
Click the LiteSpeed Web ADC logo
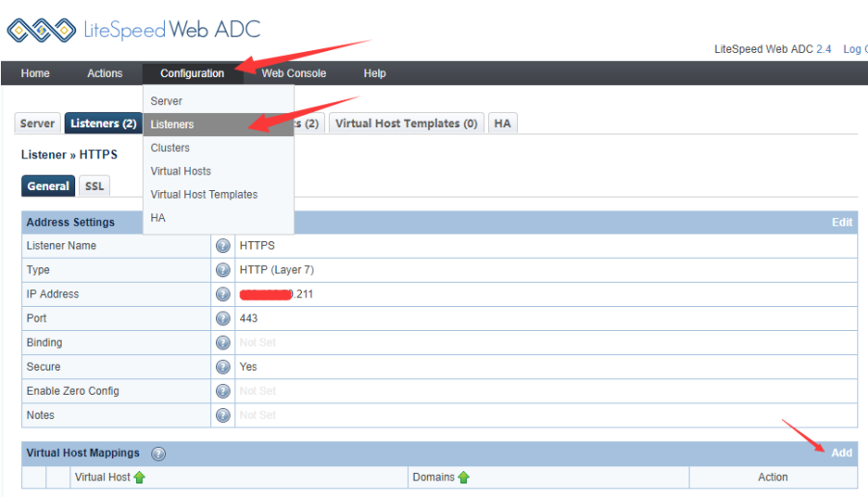tap(133, 30)
